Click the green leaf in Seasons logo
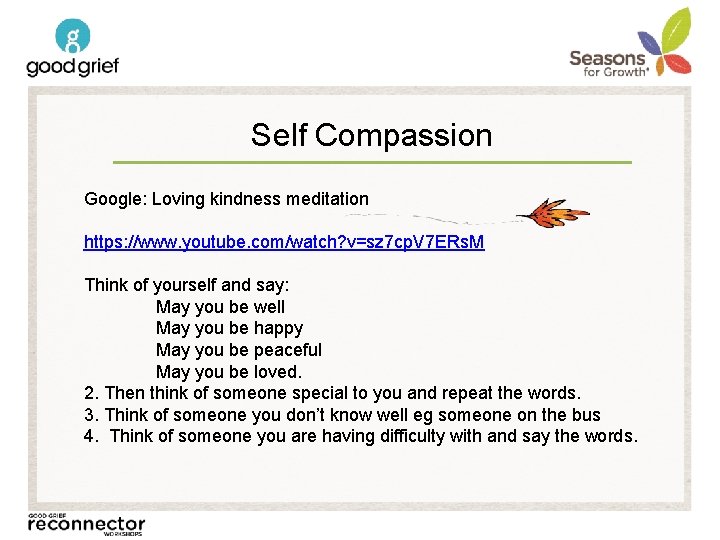 pos(676,30)
